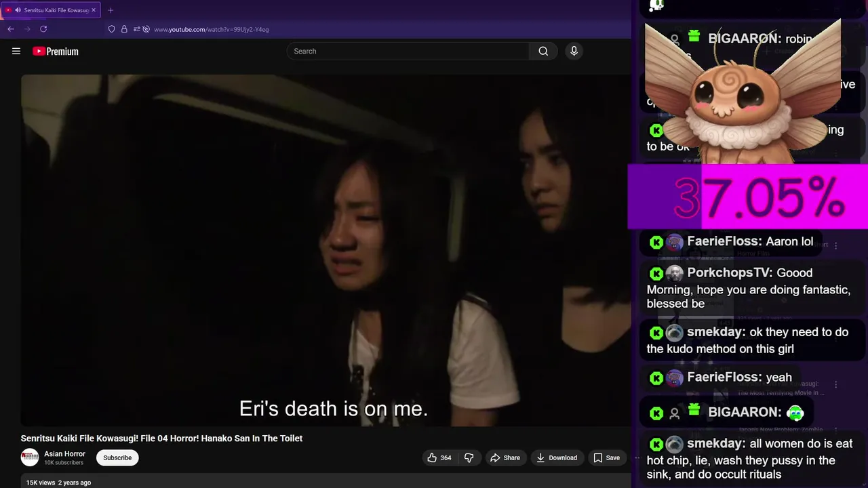Click FaerieFloss's 'Aaron lol' message
This screenshot has height=488, width=868.
tap(732, 241)
